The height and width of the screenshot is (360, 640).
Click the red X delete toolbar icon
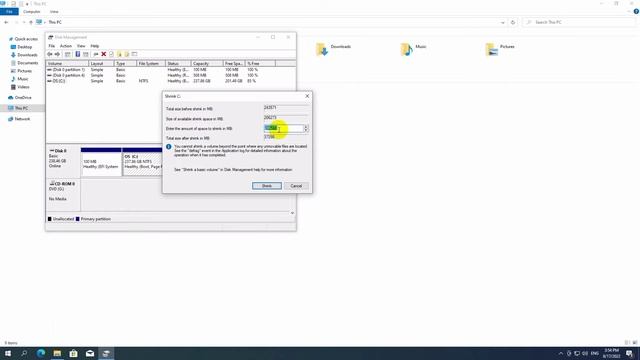tap(104, 54)
